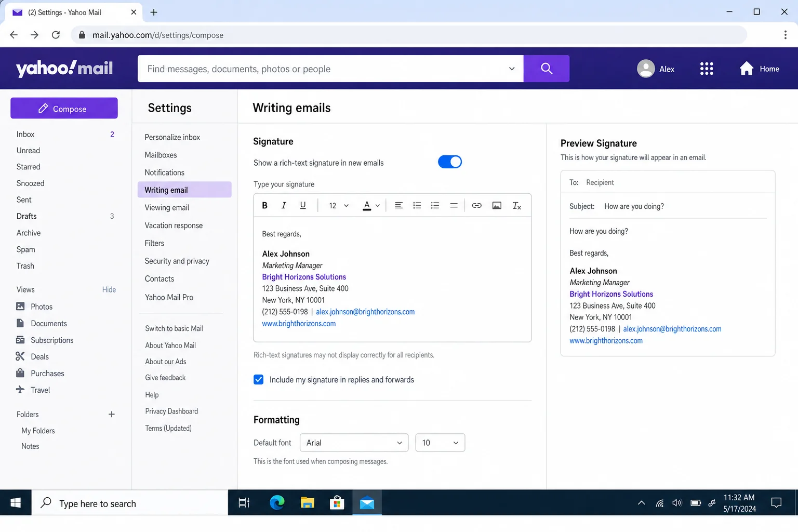Open Yahoo Mail Pro settings
Viewport: 798px width, 532px height.
click(x=169, y=297)
